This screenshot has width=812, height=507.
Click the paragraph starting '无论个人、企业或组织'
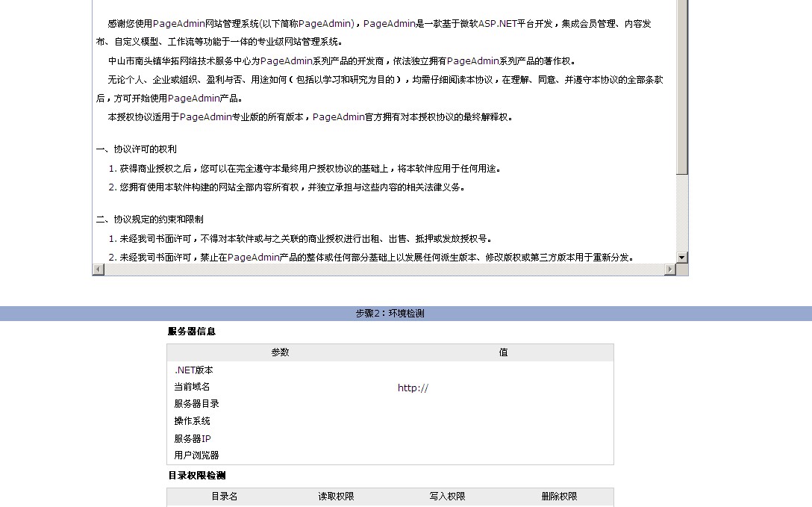[380, 89]
